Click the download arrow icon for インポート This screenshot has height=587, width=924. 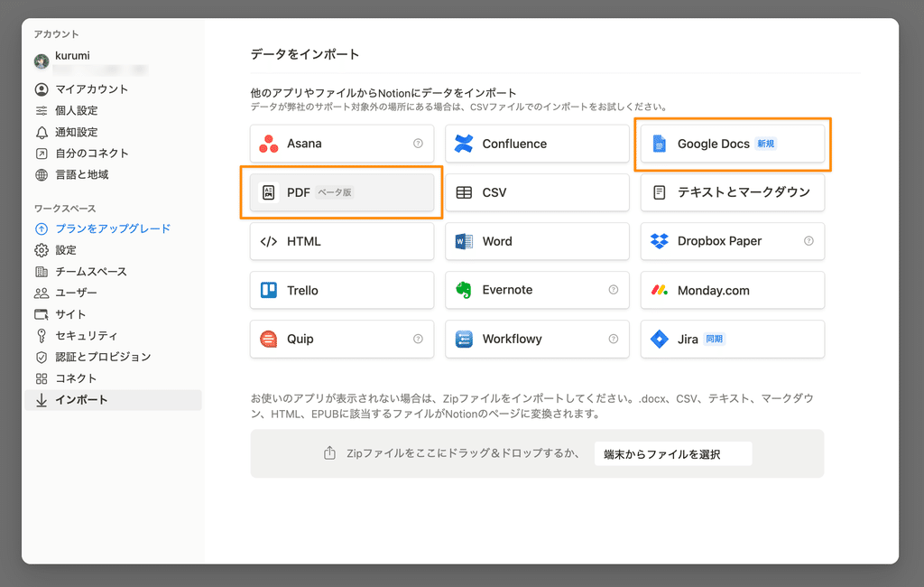tap(42, 400)
